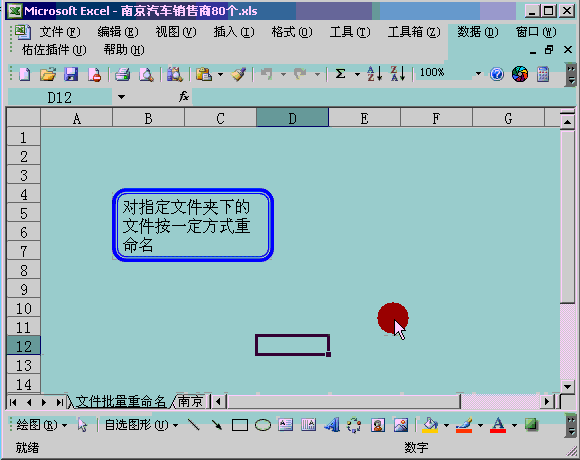Click the Print Preview magnifier icon
This screenshot has height=460, width=580.
pos(146,74)
